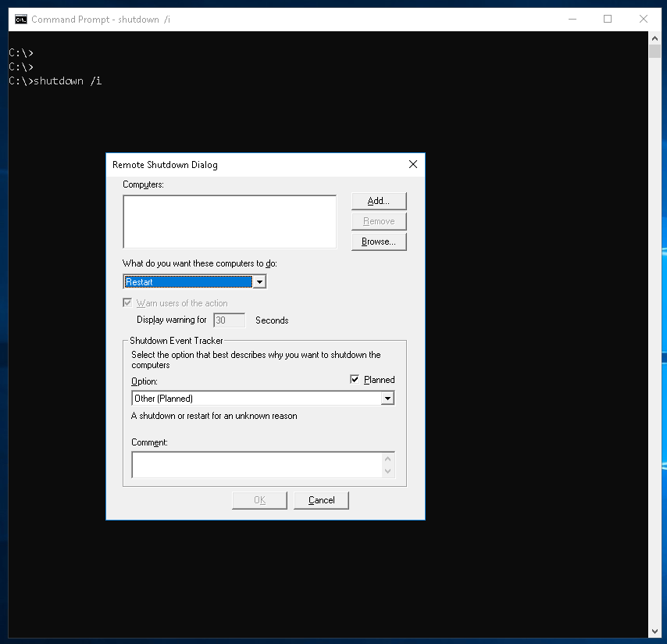This screenshot has width=667, height=644.
Task: Click Comment box scroll up arrow
Action: pos(387,459)
